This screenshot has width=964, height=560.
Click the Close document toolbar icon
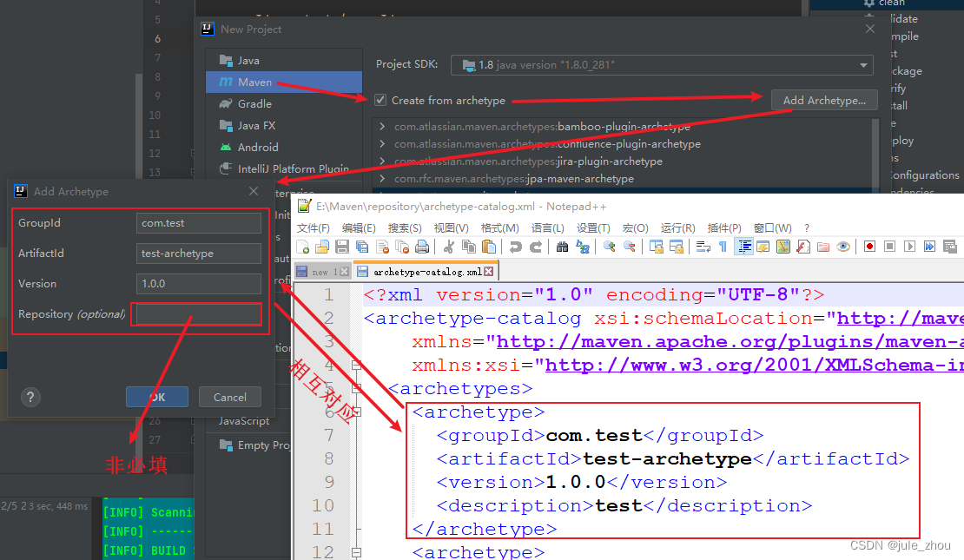coord(382,247)
